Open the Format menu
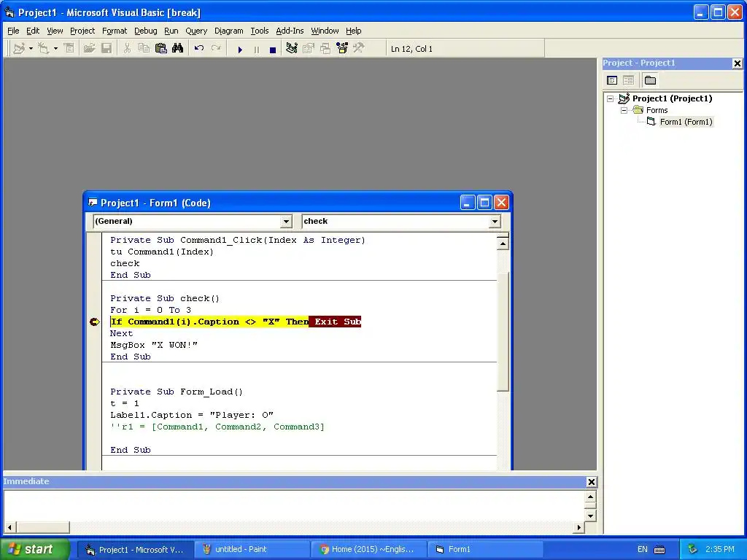This screenshot has height=560, width=747. pyautogui.click(x=115, y=31)
